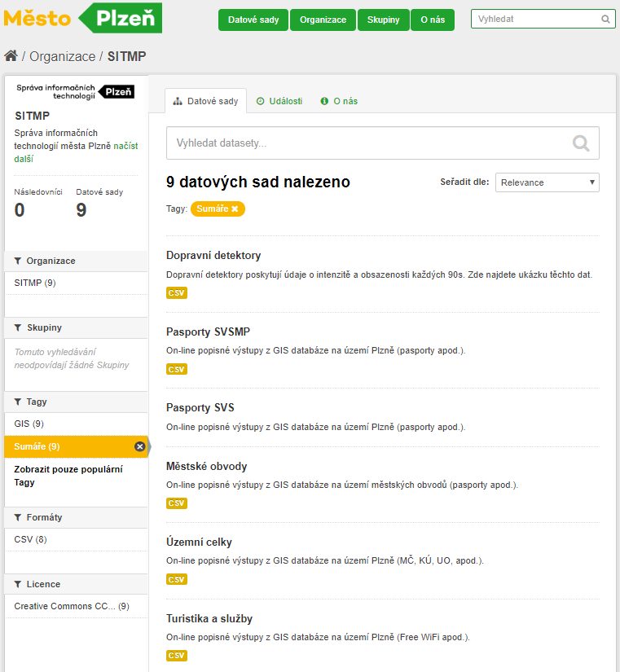620x672 pixels.
Task: Open the O nás top menu button
Action: click(433, 20)
